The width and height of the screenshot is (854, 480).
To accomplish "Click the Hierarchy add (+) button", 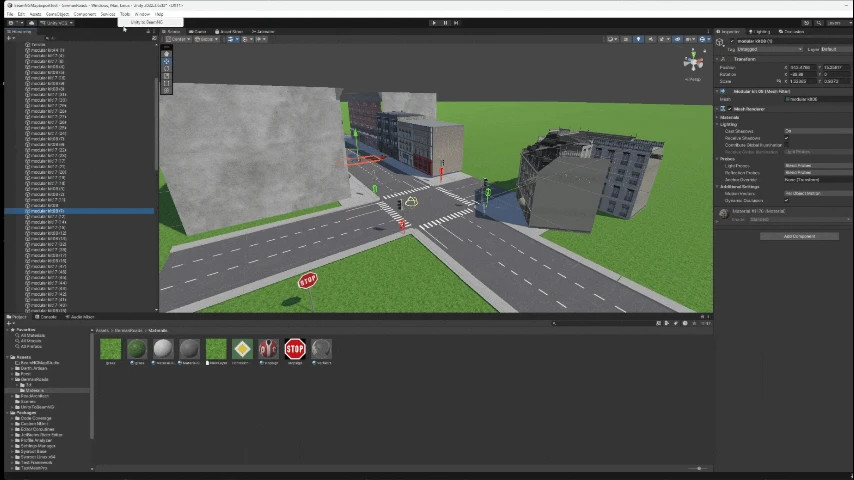I will tap(9, 38).
